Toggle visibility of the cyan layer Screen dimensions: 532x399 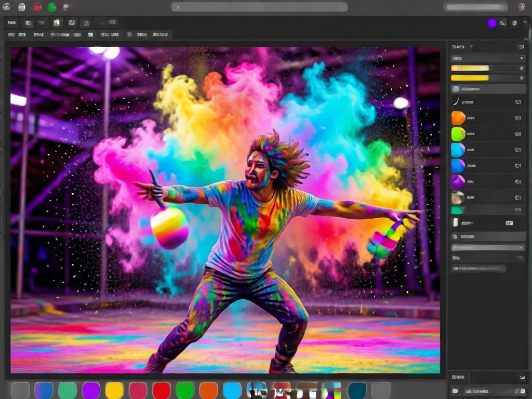pyautogui.click(x=518, y=150)
